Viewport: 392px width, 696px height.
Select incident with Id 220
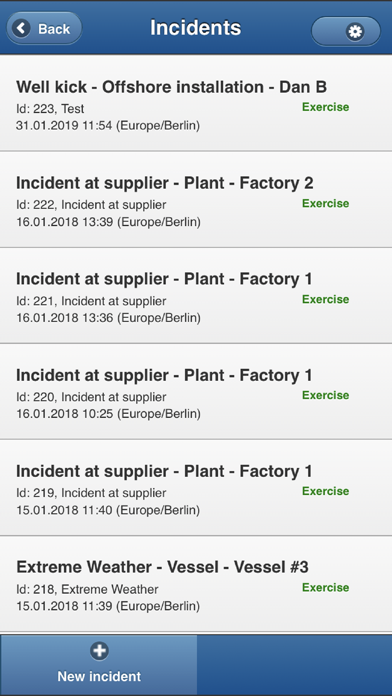[x=196, y=392]
